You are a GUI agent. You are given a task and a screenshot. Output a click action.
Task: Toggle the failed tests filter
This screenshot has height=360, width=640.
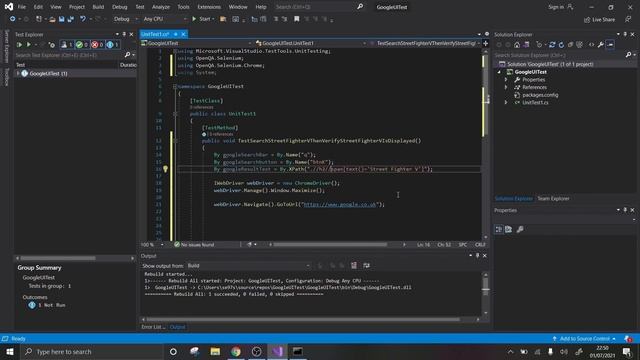tap(97, 44)
